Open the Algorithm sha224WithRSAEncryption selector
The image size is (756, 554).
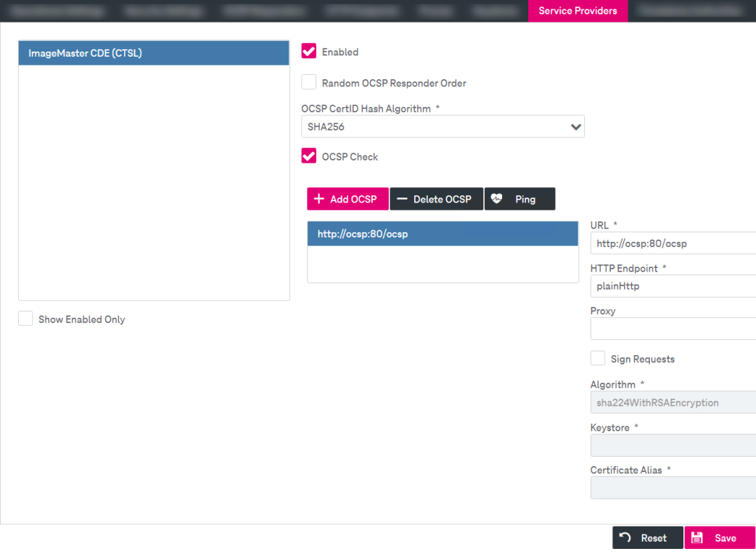click(x=672, y=402)
